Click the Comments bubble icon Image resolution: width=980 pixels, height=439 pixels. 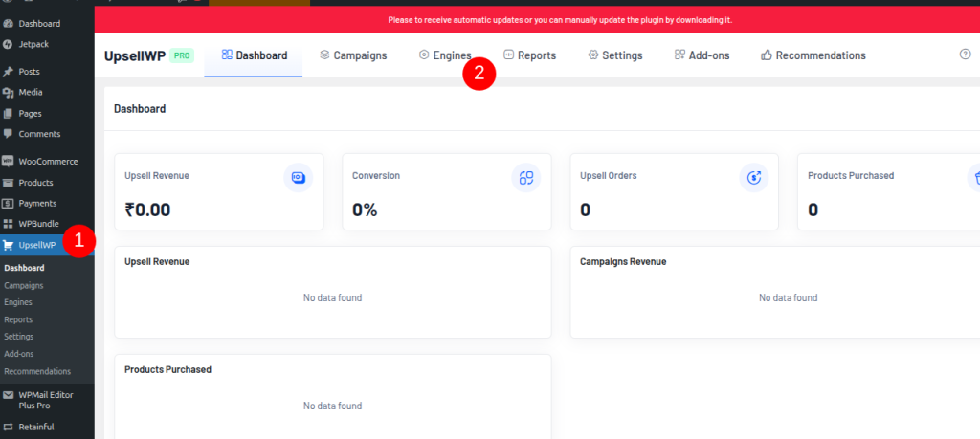click(8, 134)
